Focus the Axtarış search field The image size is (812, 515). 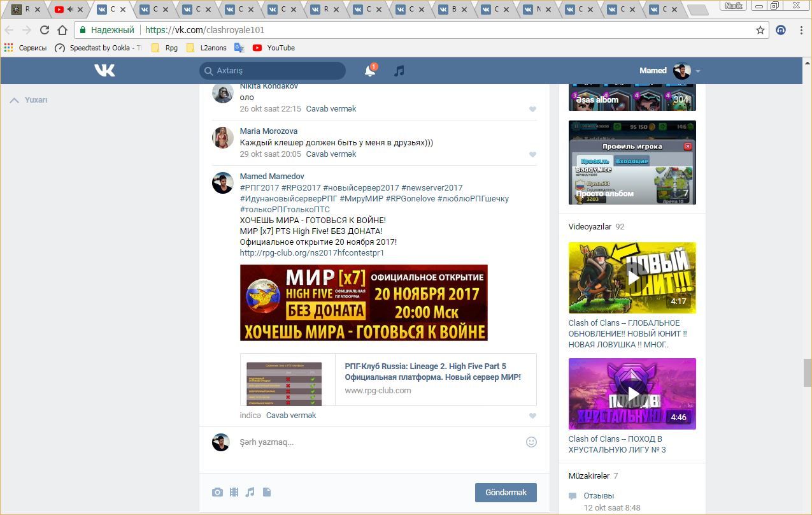[x=273, y=71]
